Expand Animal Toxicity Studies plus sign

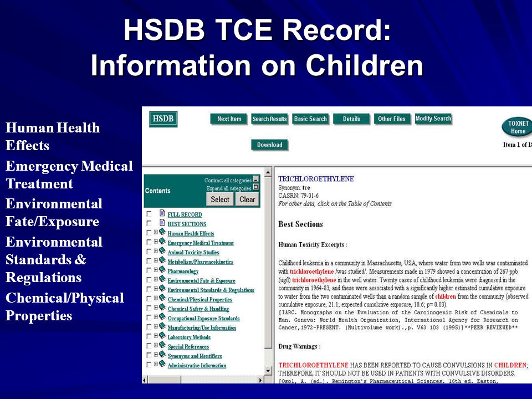[156, 251]
